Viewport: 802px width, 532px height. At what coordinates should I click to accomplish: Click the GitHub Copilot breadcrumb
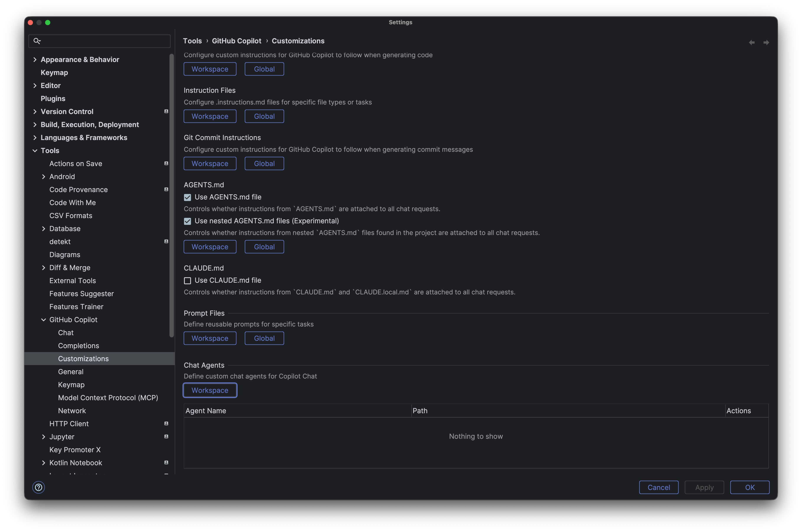point(236,41)
